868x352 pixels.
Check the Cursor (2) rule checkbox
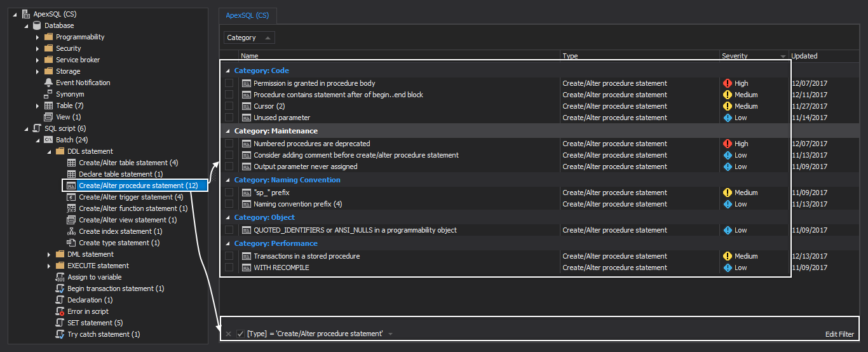[x=229, y=106]
